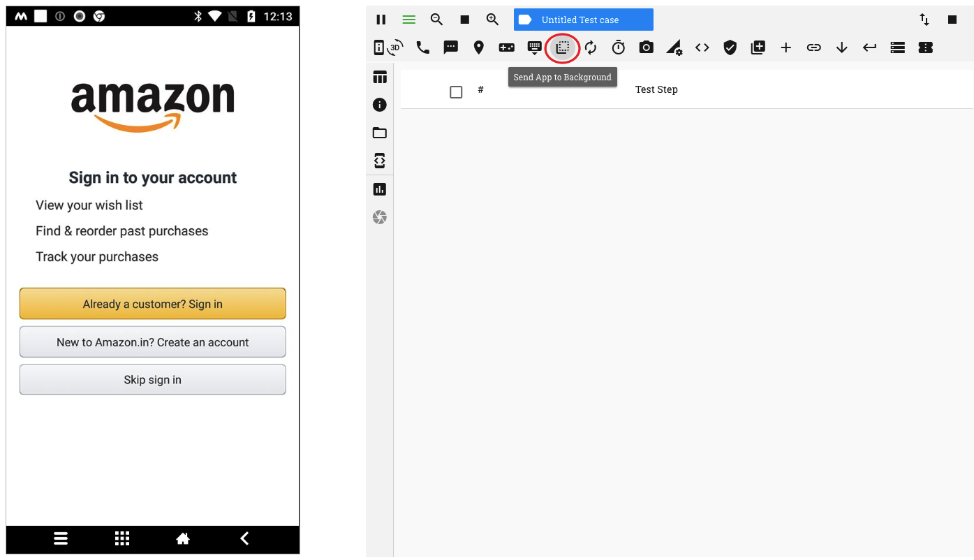
Task: Tap the M notification icon
Action: 21,16
